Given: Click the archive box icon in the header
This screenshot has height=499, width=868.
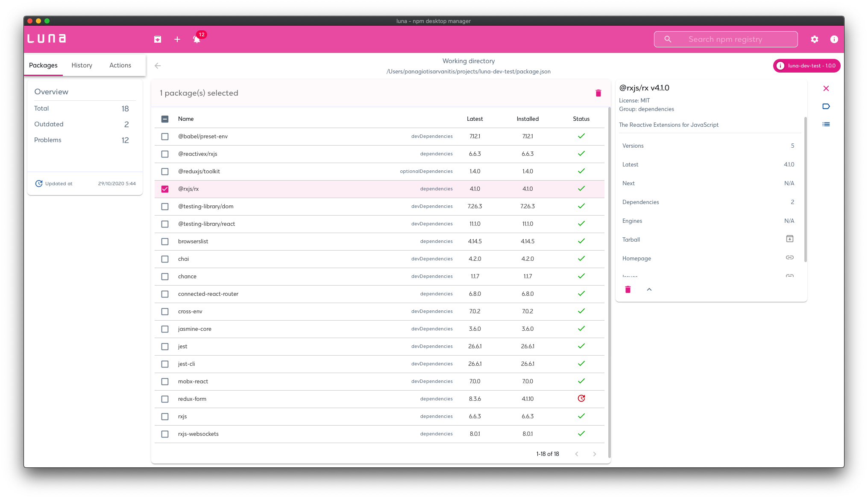Looking at the screenshot, I should tap(158, 39).
